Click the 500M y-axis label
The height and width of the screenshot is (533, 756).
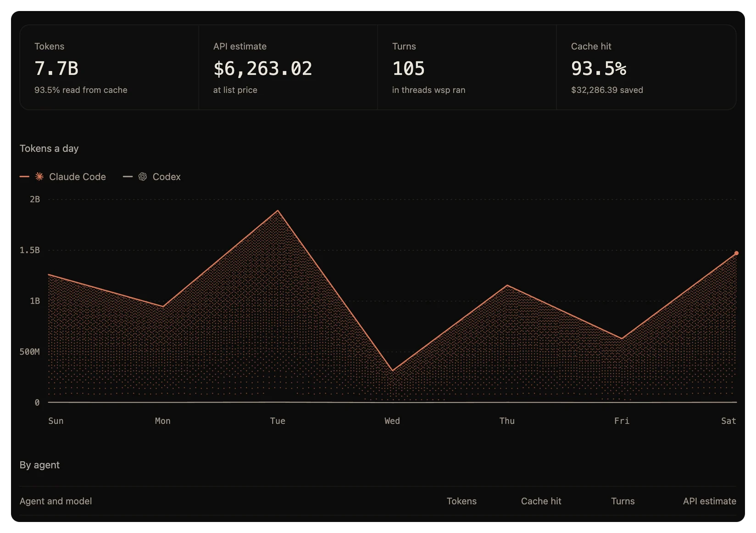[x=30, y=352]
